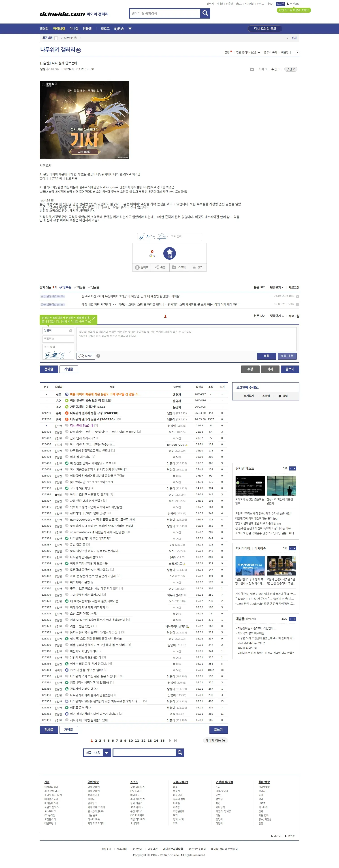Click the dcinside.com logo

click(62, 14)
